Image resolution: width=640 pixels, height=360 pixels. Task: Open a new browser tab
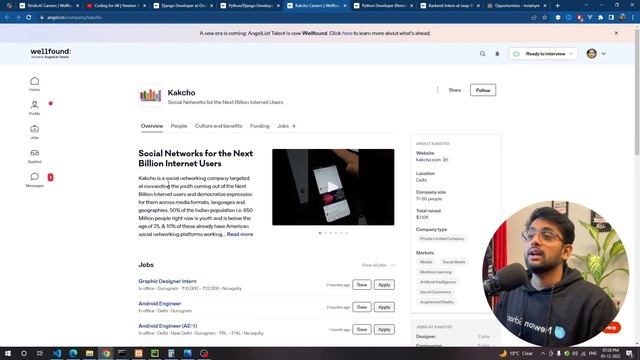[558, 6]
